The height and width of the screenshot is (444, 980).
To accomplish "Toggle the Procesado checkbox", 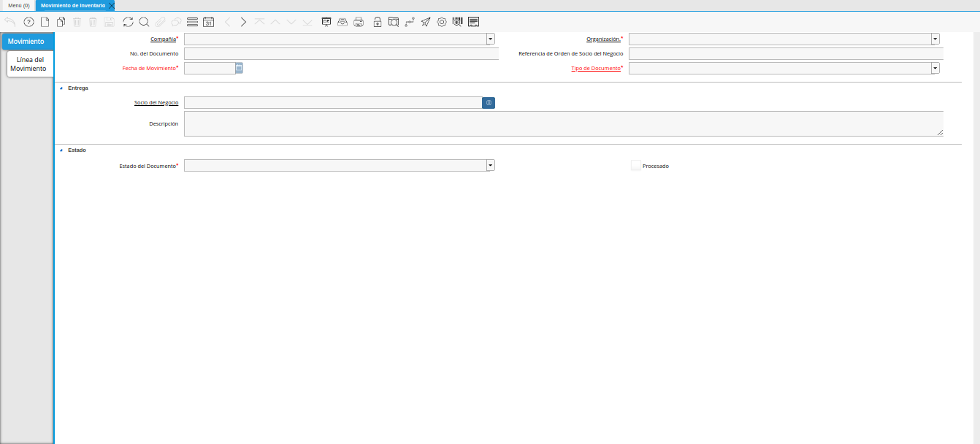I will (x=636, y=166).
